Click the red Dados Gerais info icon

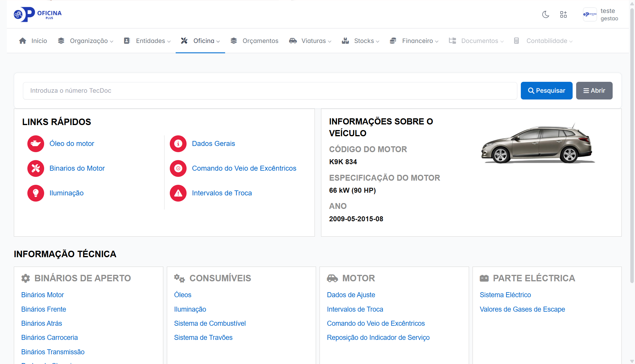click(x=178, y=144)
